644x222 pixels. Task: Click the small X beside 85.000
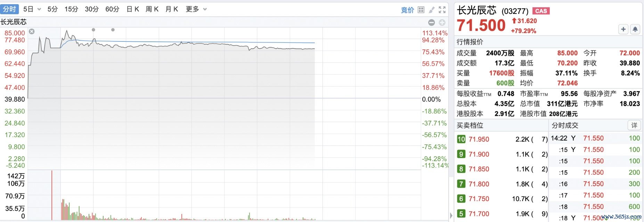(x=32, y=32)
